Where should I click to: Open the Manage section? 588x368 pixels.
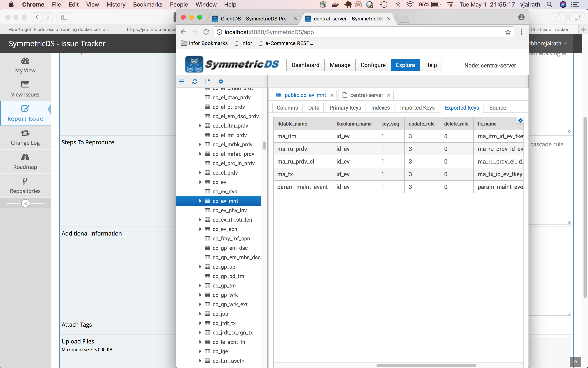point(340,65)
